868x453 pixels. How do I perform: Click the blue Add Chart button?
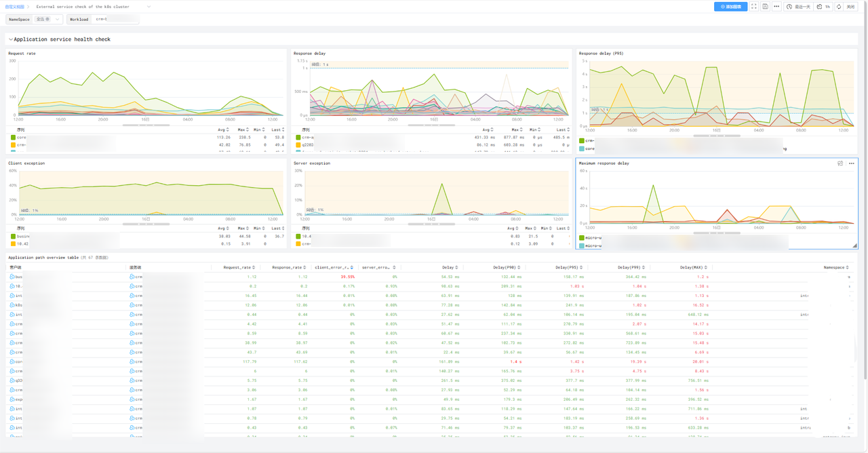point(730,7)
